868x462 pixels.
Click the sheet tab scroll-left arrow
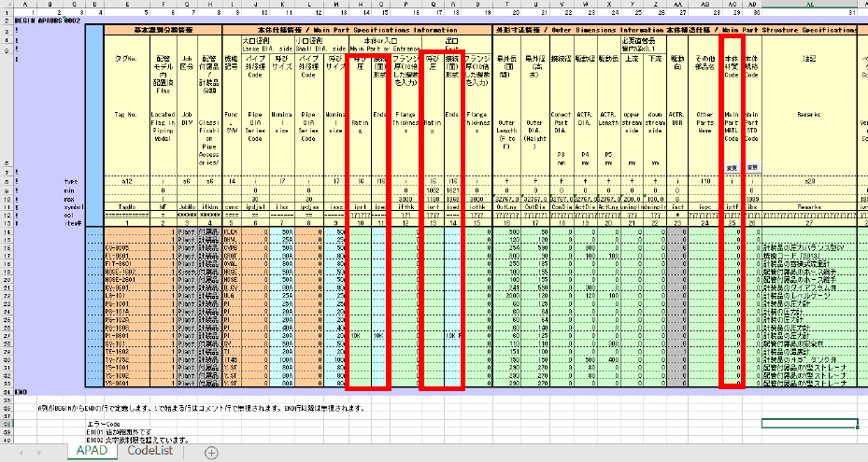21,453
